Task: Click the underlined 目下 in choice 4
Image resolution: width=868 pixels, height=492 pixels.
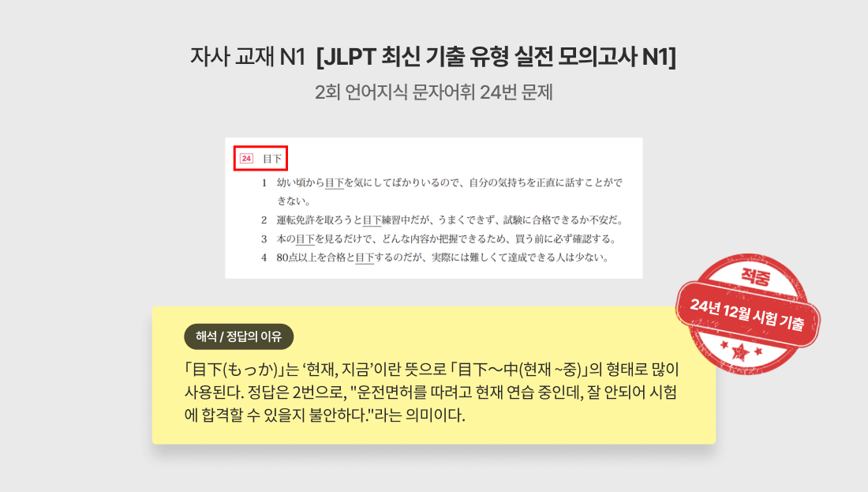Action: 365,257
